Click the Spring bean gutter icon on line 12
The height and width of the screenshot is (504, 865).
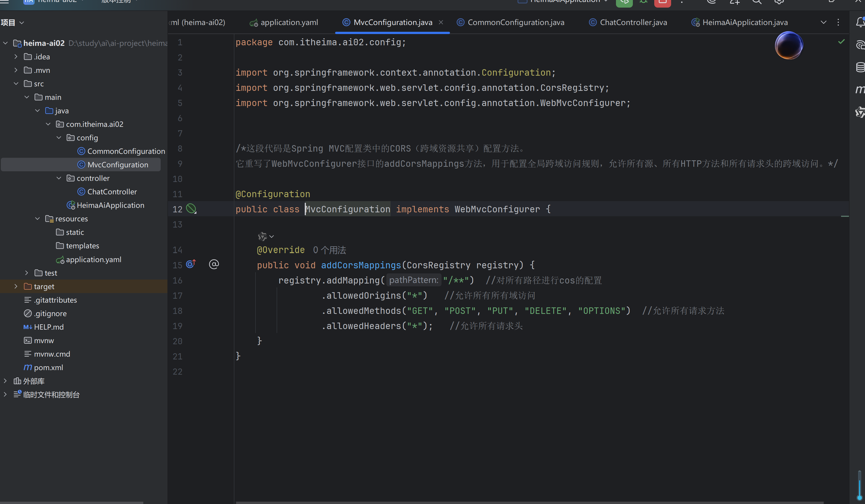(x=191, y=208)
